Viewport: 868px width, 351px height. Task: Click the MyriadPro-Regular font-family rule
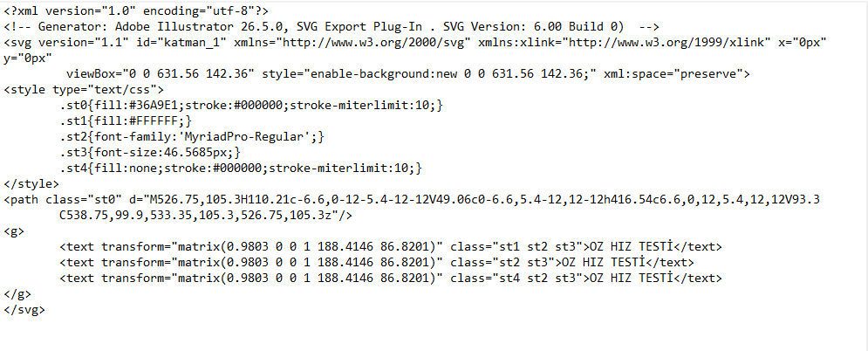(192, 137)
